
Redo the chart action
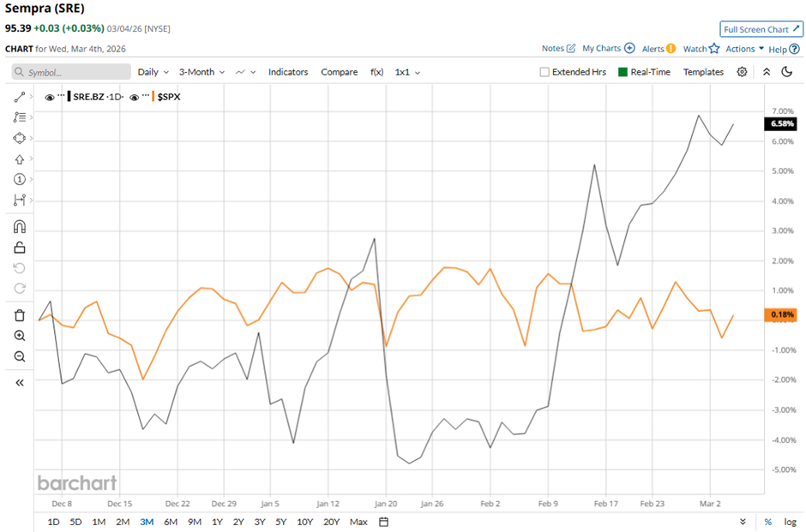click(x=20, y=288)
